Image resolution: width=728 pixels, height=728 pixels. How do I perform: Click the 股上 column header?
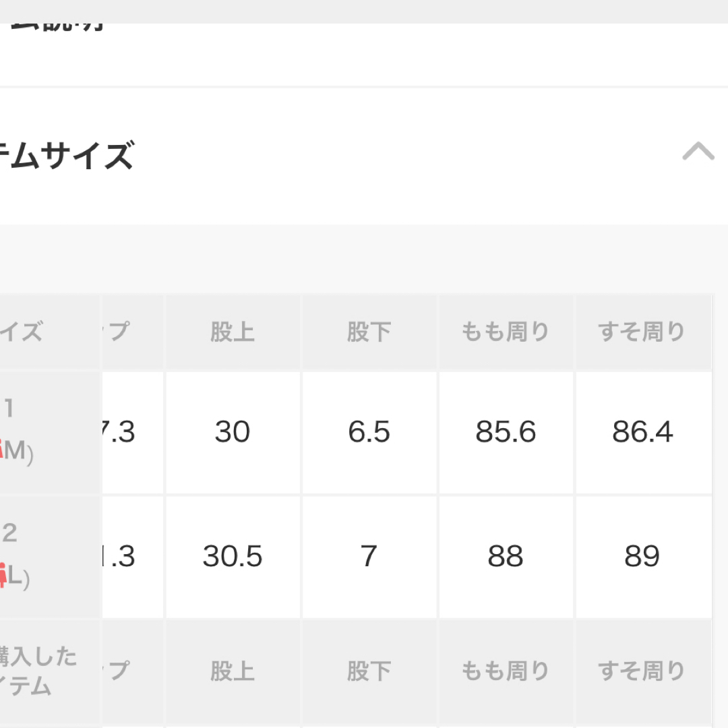click(233, 332)
